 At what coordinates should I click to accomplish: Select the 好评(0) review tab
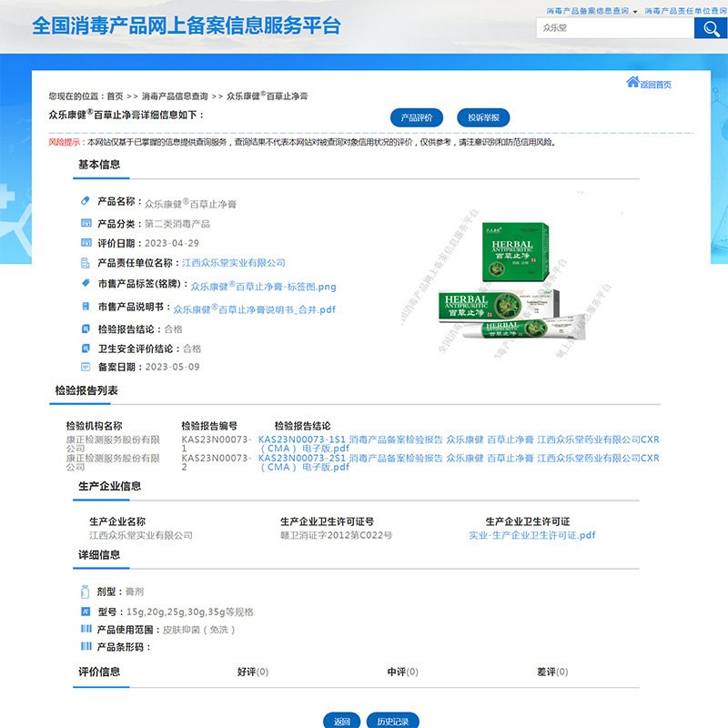(x=253, y=672)
